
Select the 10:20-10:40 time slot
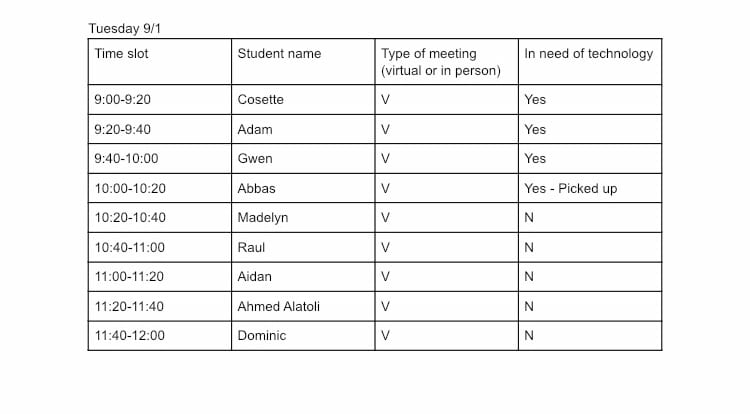(160, 218)
